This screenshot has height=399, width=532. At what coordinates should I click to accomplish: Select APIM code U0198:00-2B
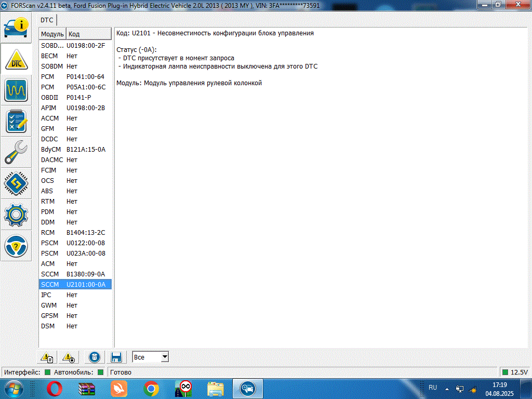click(75, 108)
